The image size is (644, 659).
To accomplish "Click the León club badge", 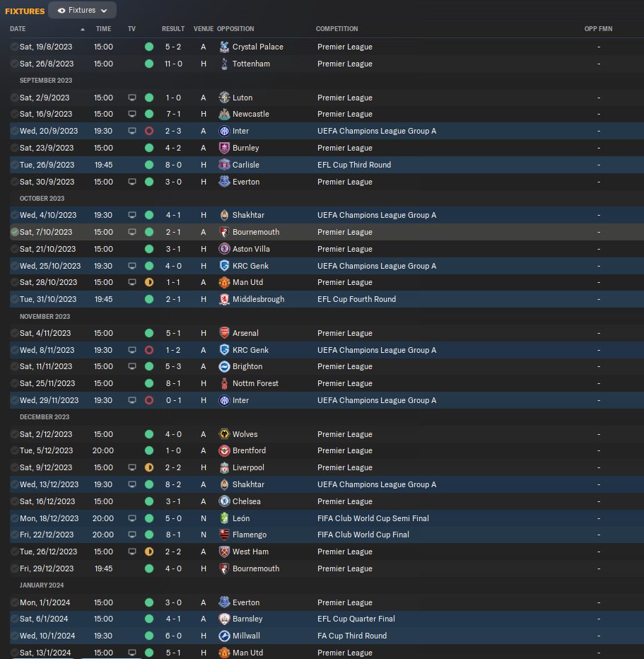I will click(x=224, y=518).
